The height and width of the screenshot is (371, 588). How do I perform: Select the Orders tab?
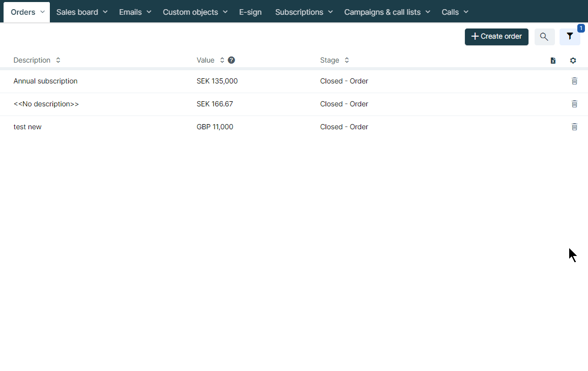click(23, 12)
